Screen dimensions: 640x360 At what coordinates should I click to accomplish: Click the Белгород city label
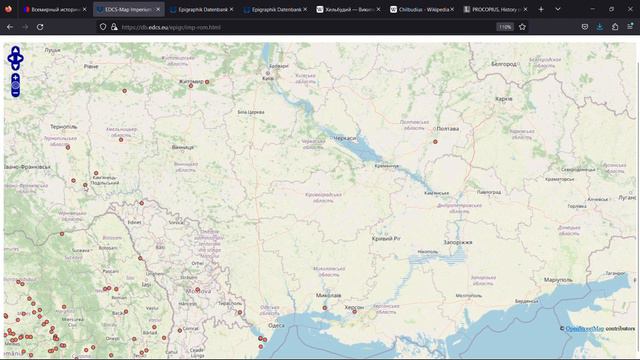tap(504, 64)
